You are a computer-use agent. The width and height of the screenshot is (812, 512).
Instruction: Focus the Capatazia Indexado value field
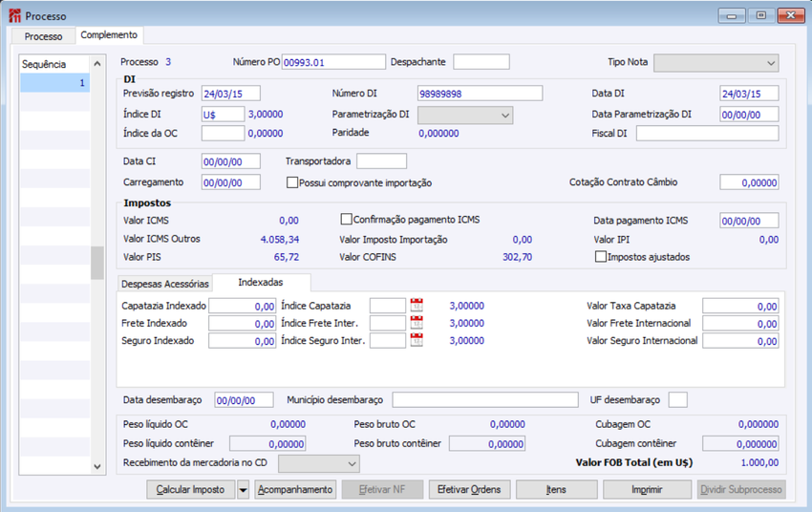tap(242, 306)
